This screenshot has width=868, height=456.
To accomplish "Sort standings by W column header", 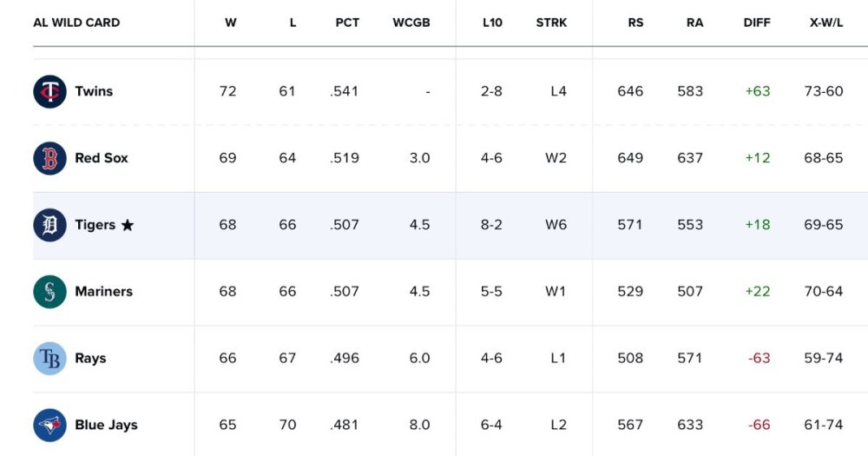I will pos(230,23).
